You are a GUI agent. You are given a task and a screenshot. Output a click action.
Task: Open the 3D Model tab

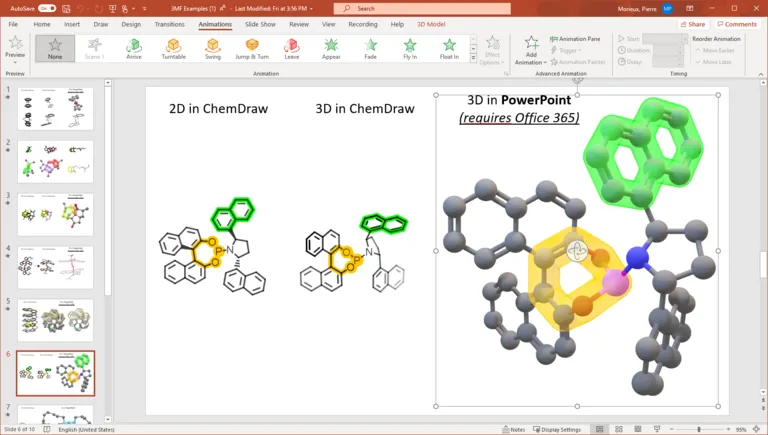click(x=431, y=24)
